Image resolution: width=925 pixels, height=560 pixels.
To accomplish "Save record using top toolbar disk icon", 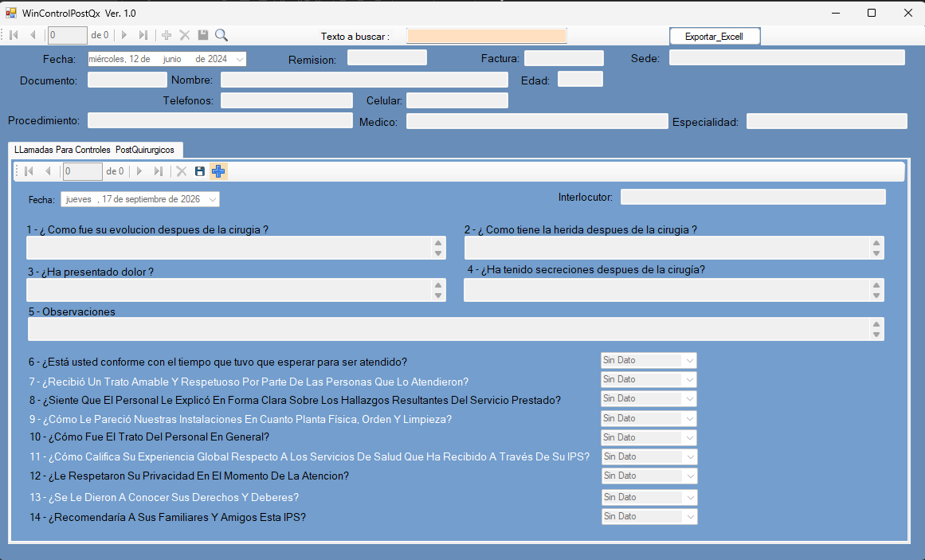I will coord(203,35).
